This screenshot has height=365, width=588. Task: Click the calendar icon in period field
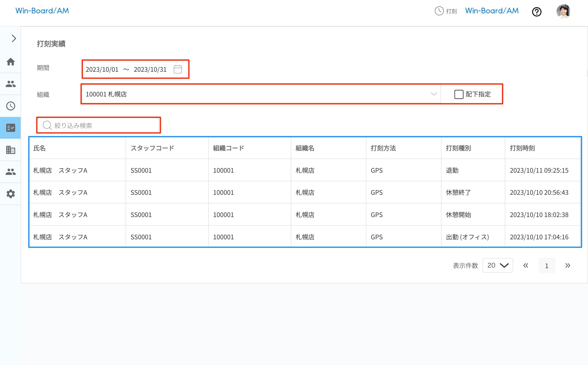click(x=178, y=69)
